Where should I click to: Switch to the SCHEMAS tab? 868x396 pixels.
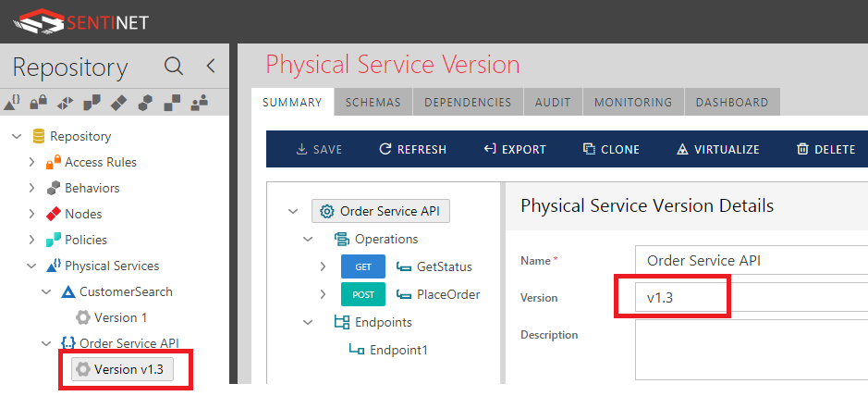point(373,103)
